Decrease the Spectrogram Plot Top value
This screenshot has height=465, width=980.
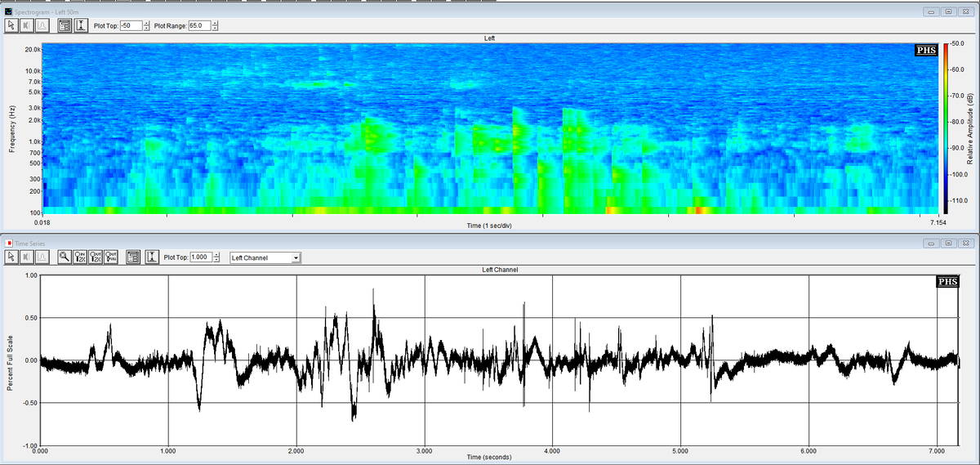(146, 29)
